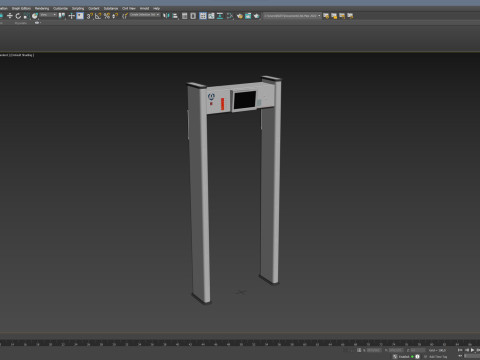Toggle Spinner Snap
Viewport: 480px width, 360px height.
click(115, 16)
